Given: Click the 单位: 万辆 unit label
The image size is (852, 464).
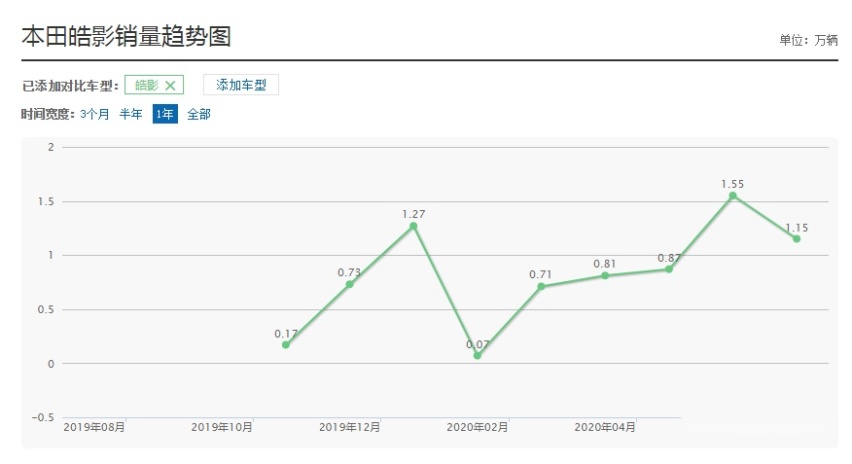Looking at the screenshot, I should (x=808, y=40).
